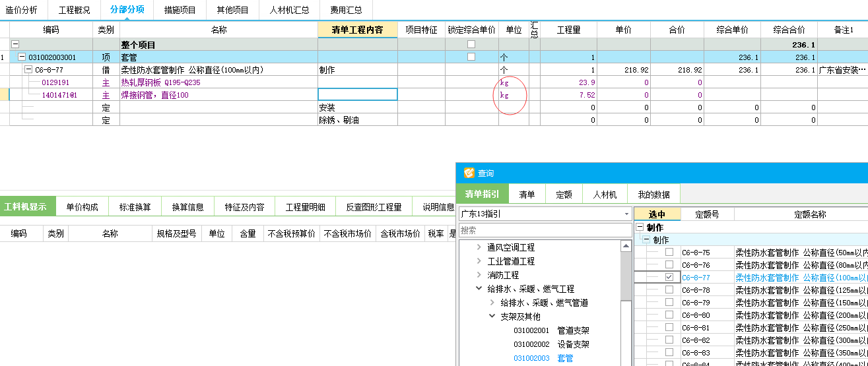Switch to 定额 tab in query window
The width and height of the screenshot is (868, 366).
[564, 194]
